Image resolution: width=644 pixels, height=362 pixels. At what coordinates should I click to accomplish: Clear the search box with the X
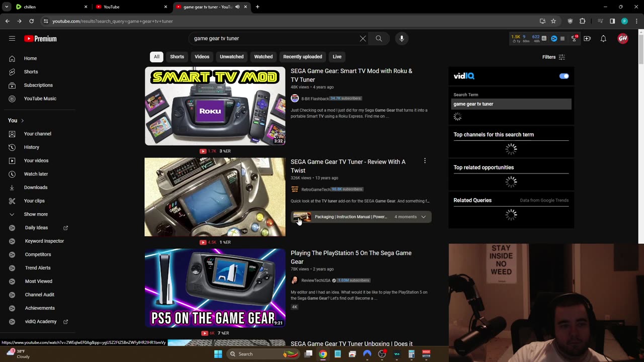pos(363,38)
